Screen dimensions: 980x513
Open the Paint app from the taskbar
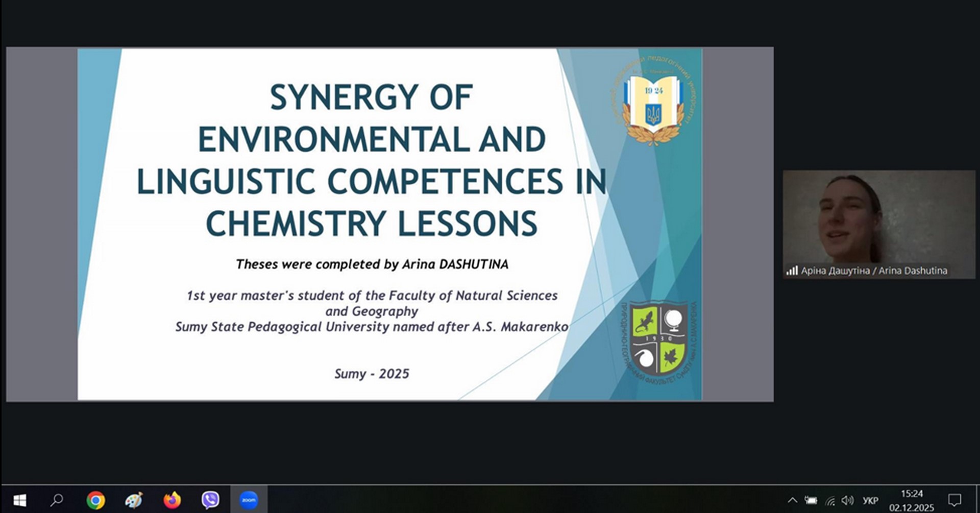click(x=134, y=500)
